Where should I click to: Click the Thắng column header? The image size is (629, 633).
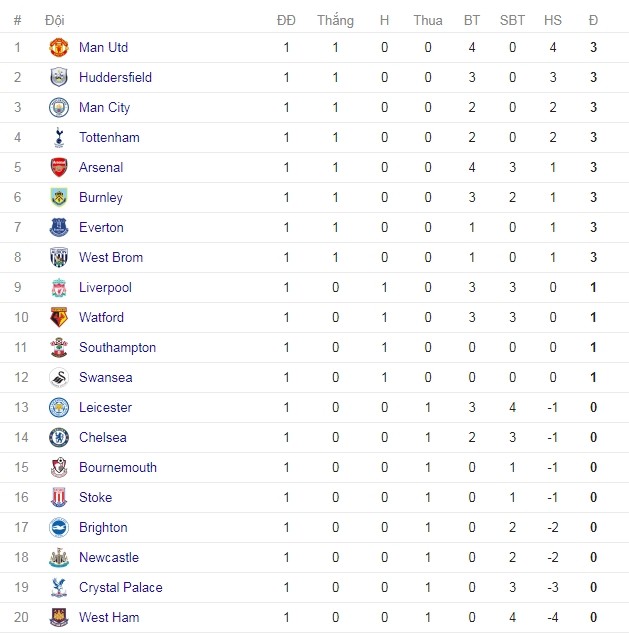coord(335,20)
